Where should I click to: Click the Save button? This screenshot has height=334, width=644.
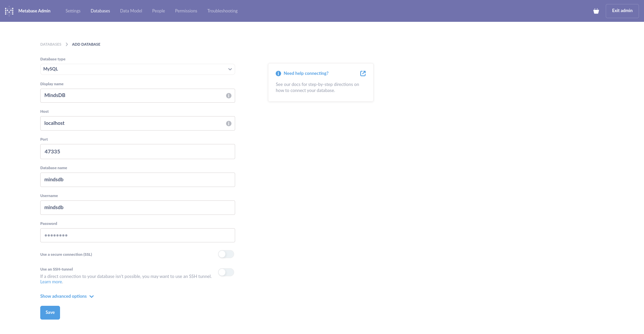coord(50,313)
